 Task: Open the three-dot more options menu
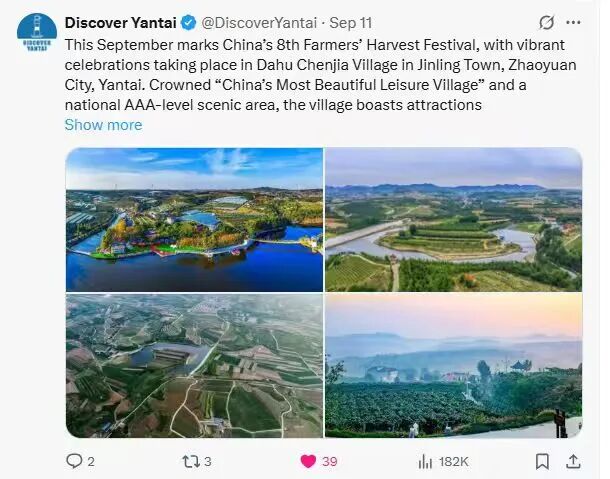click(x=573, y=23)
